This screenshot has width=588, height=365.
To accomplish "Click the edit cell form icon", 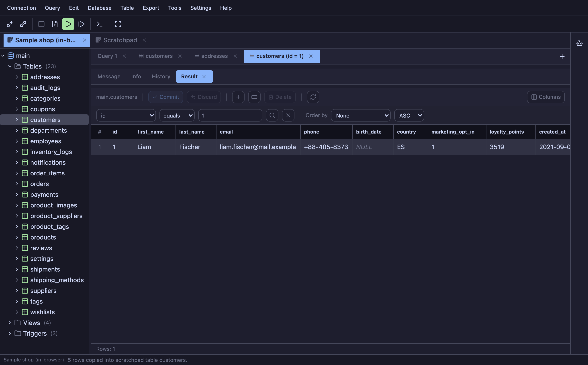I will click(x=254, y=97).
